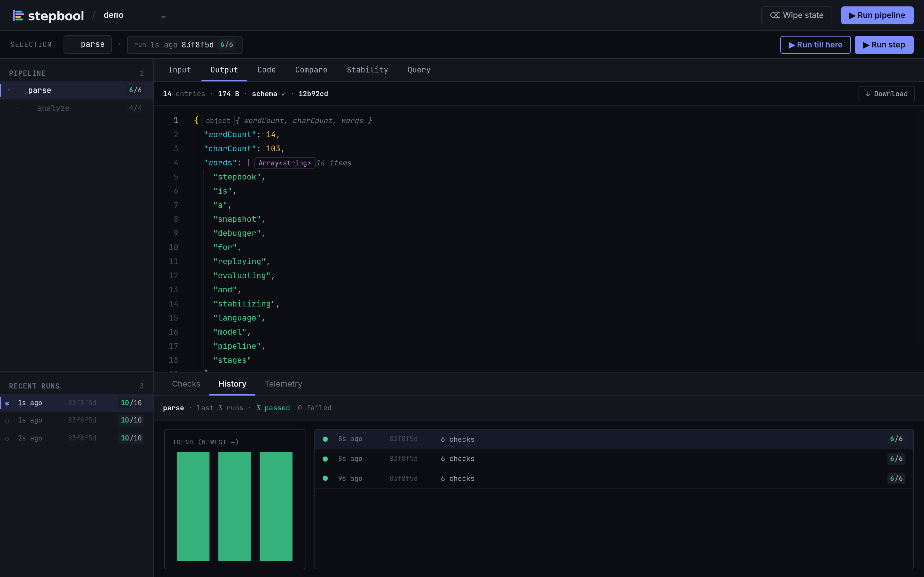This screenshot has width=924, height=577.
Task: Switch to the Stability tab
Action: click(x=367, y=70)
